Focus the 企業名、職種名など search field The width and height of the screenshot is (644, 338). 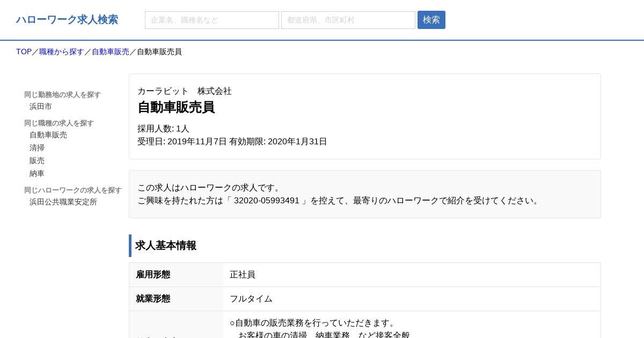[x=212, y=20]
